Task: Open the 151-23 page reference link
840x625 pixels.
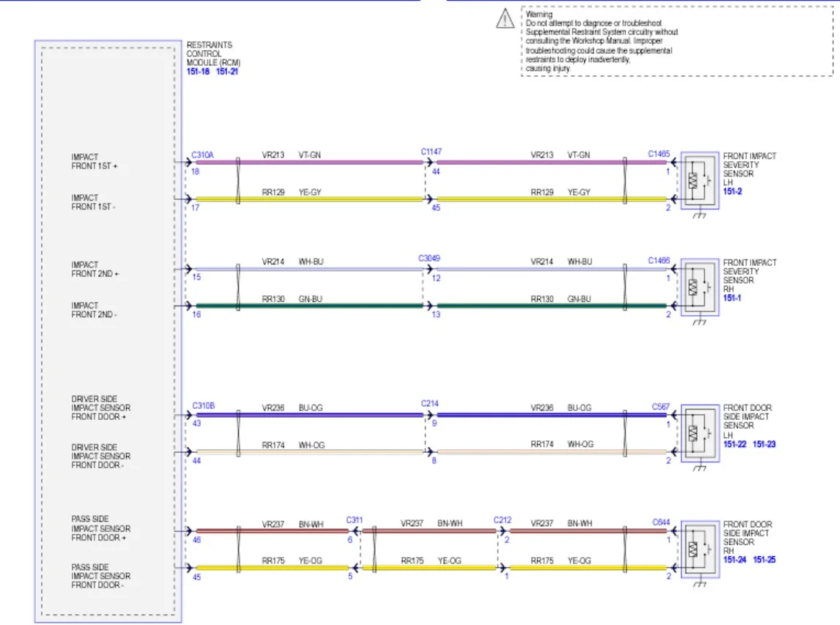Action: (x=764, y=444)
